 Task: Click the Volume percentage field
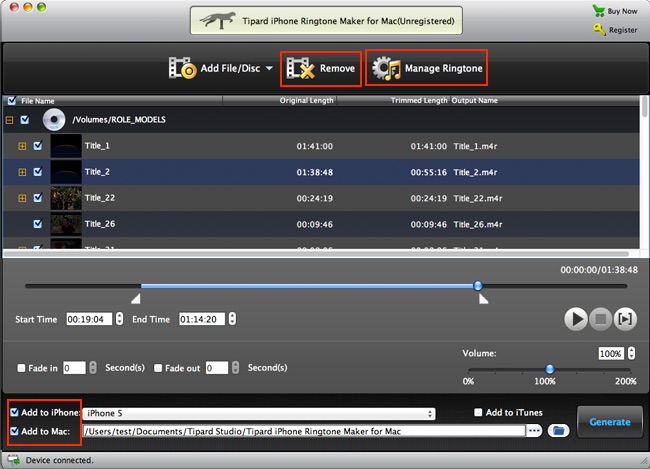click(x=611, y=354)
